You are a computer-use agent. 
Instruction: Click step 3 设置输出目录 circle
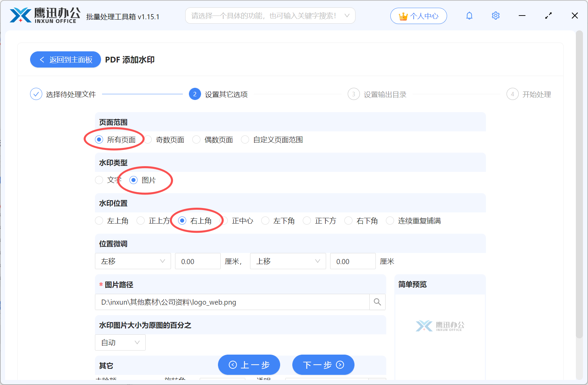[353, 94]
